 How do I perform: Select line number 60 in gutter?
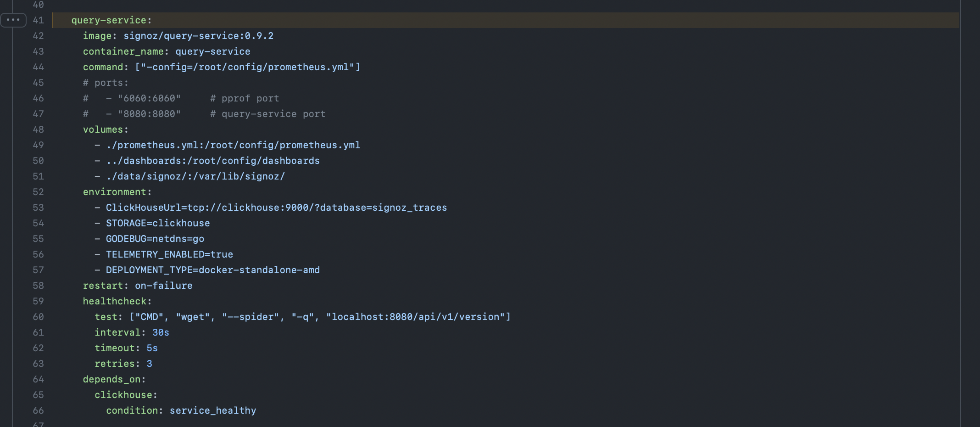(x=39, y=317)
